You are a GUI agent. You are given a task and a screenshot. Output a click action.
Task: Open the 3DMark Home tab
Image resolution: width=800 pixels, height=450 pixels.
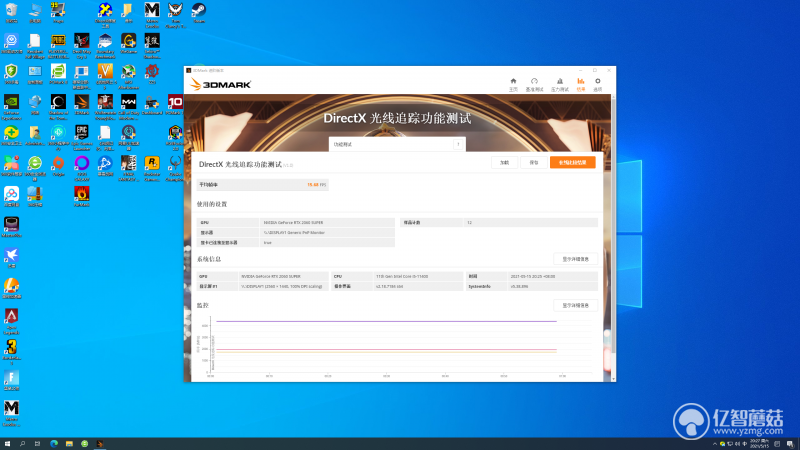tap(513, 84)
